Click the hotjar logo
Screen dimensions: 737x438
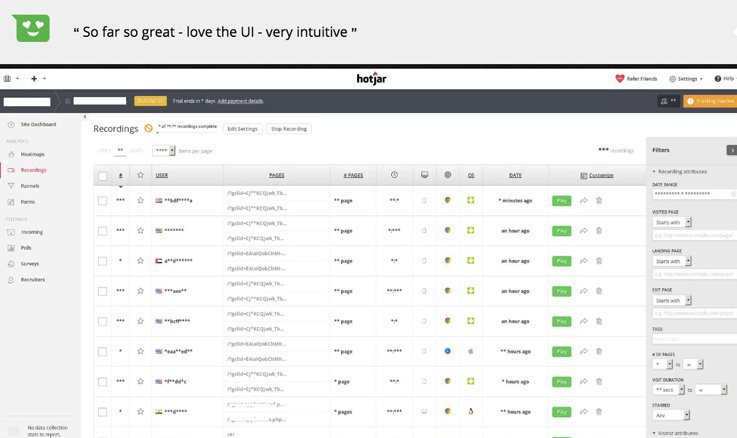coord(371,78)
